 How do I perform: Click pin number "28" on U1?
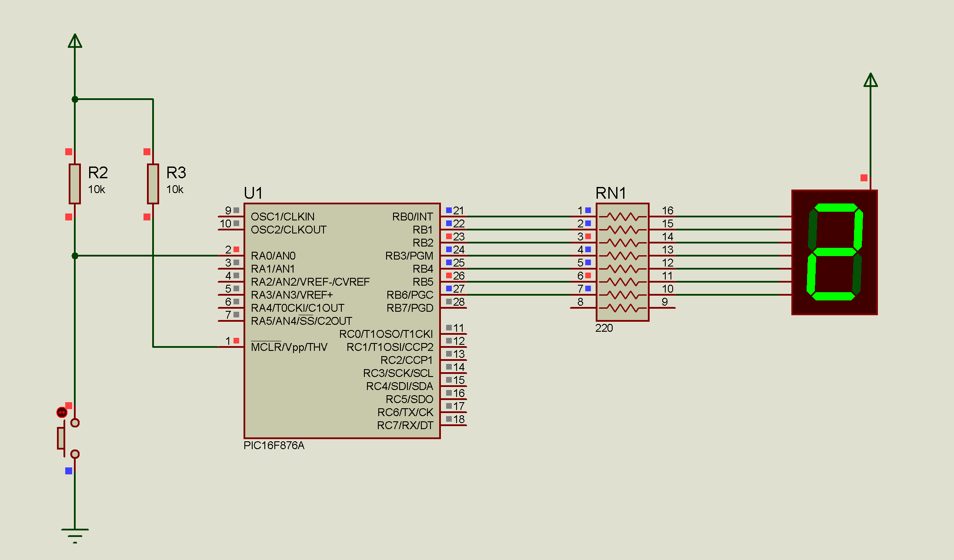coord(459,302)
